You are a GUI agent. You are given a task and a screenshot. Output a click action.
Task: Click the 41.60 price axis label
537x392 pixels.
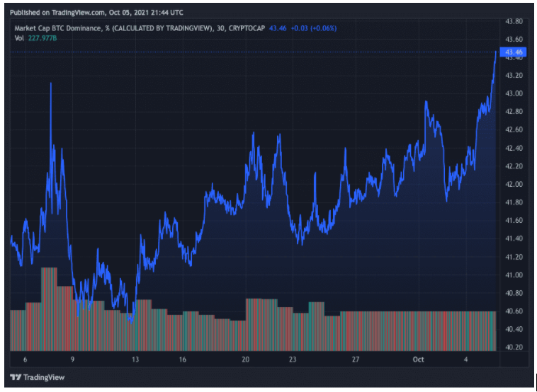tap(514, 220)
